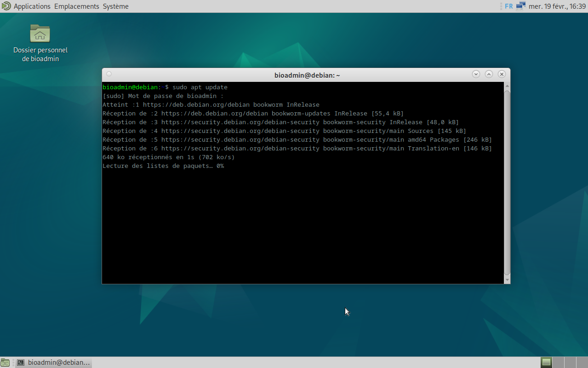Click the show desktop icon in bottom panel
The height and width of the screenshot is (368, 588).
click(x=5, y=362)
